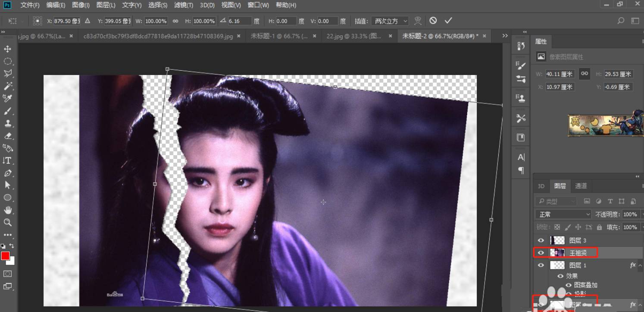The width and height of the screenshot is (644, 312).
Task: Hide the 图层 3 layer
Action: [541, 240]
